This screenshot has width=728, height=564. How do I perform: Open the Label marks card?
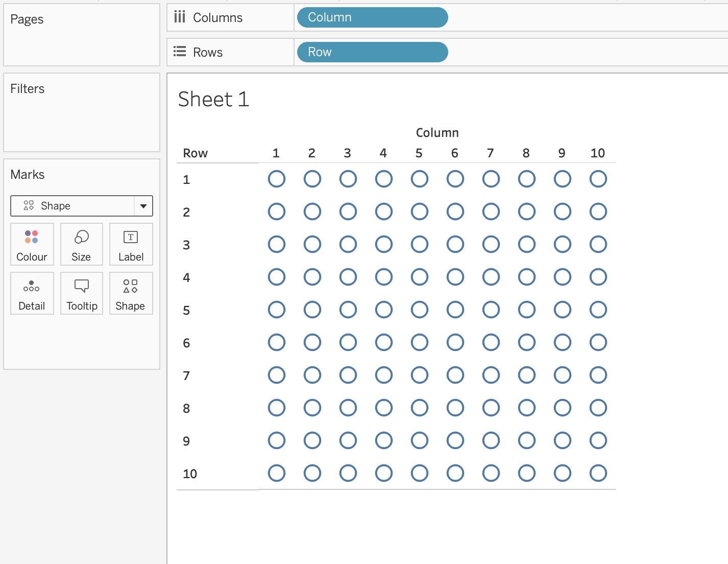click(131, 244)
